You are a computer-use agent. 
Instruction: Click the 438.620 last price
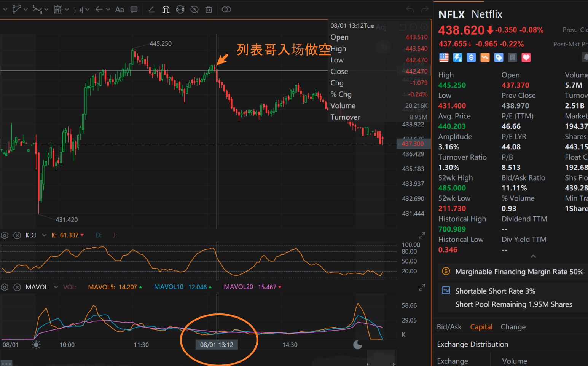tap(461, 30)
